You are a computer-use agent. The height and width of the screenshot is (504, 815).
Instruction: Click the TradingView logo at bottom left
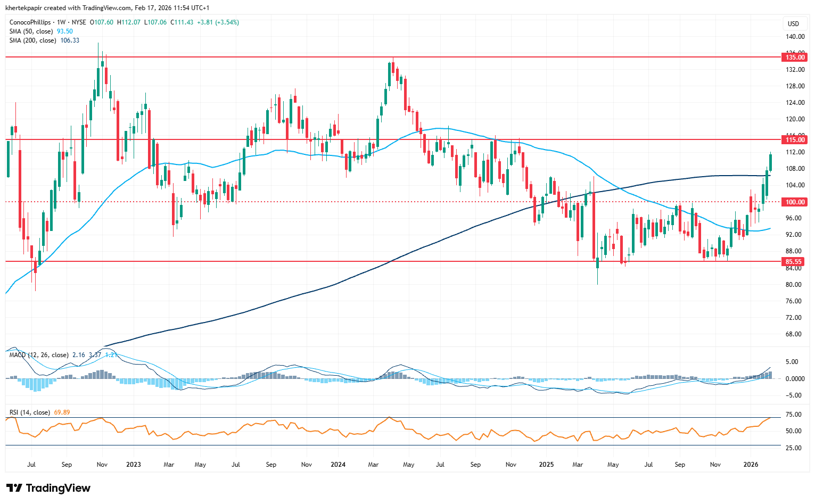pyautogui.click(x=48, y=488)
